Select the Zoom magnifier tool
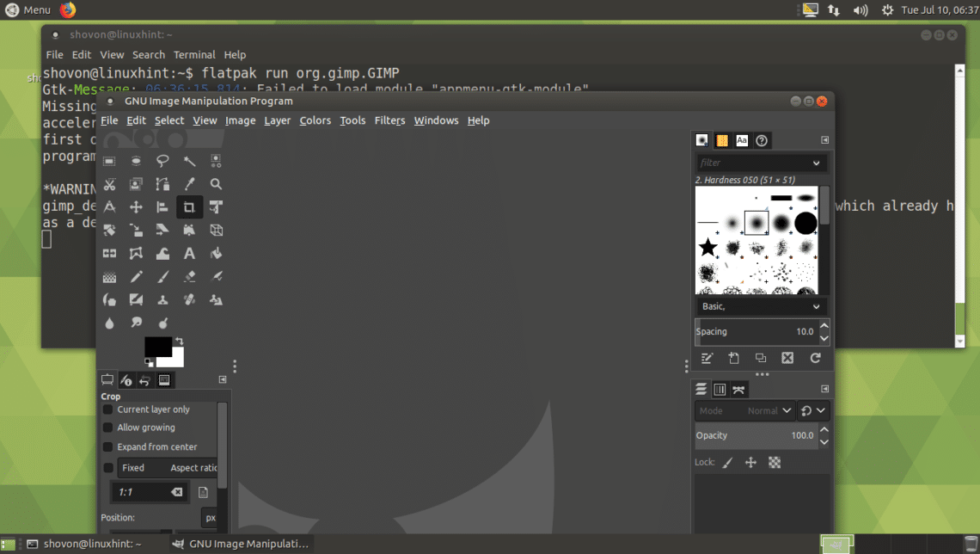The height and width of the screenshot is (554, 980). [216, 184]
